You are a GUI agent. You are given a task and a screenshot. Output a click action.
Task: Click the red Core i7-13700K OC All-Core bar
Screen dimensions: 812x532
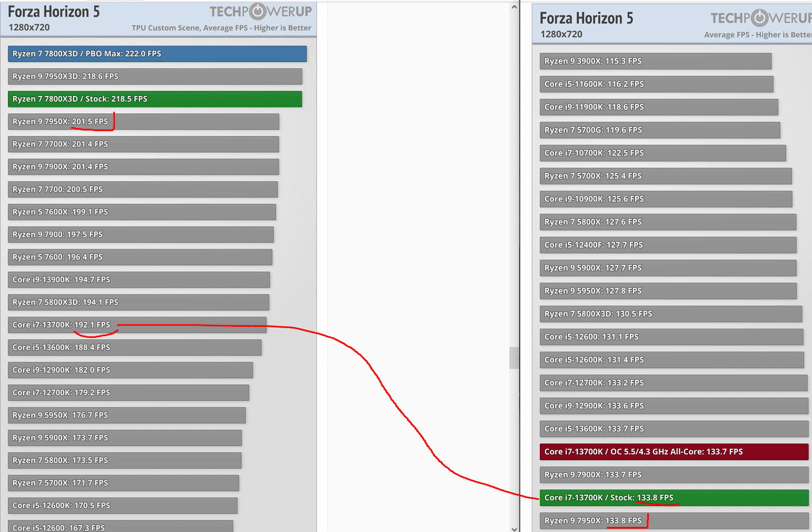coord(674,452)
